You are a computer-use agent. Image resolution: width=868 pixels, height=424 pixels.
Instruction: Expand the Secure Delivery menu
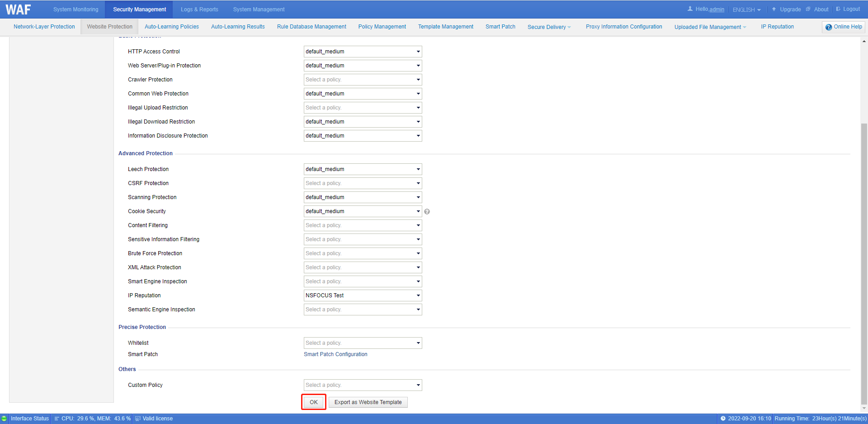pyautogui.click(x=549, y=27)
